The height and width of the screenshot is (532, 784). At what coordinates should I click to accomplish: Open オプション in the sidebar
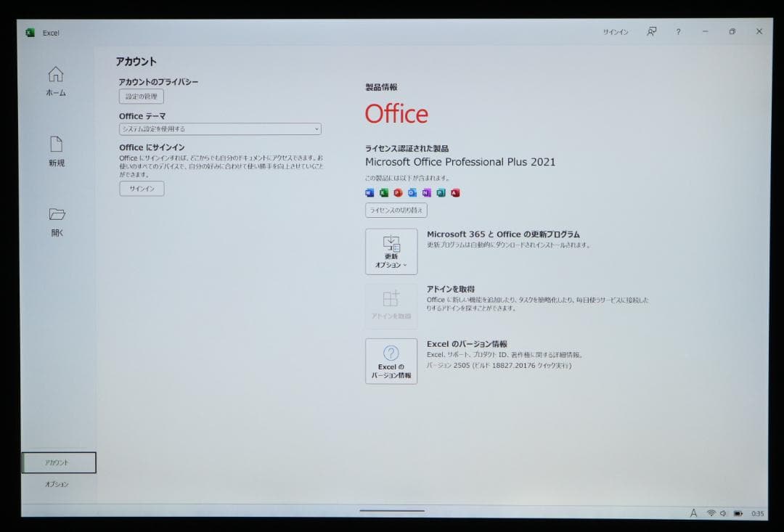[57, 484]
